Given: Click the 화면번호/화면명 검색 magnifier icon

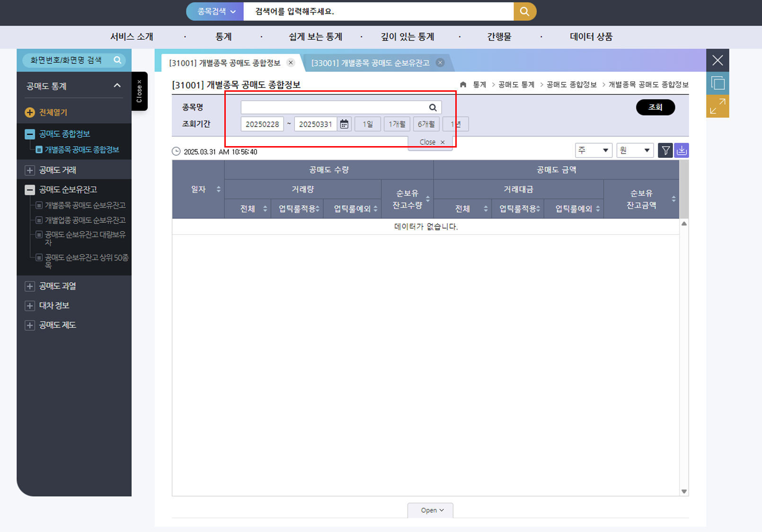Looking at the screenshot, I should pyautogui.click(x=117, y=60).
